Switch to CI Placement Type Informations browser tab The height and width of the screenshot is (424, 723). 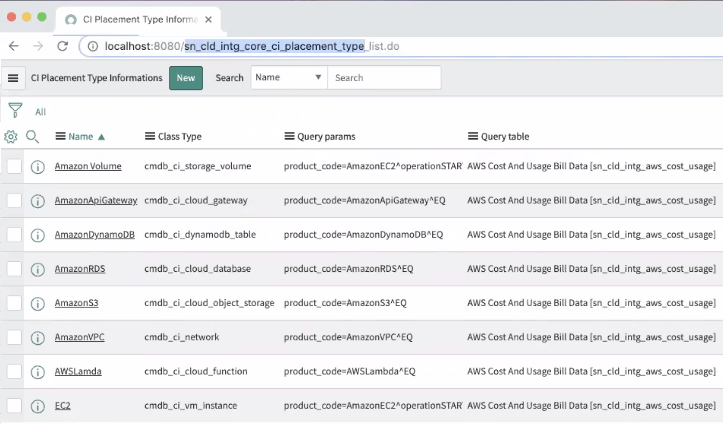[x=137, y=19]
